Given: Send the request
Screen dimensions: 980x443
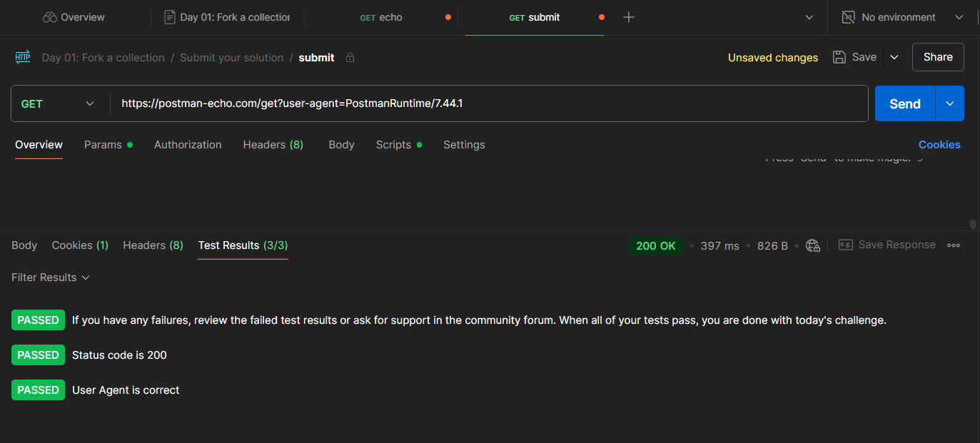Looking at the screenshot, I should coord(905,103).
